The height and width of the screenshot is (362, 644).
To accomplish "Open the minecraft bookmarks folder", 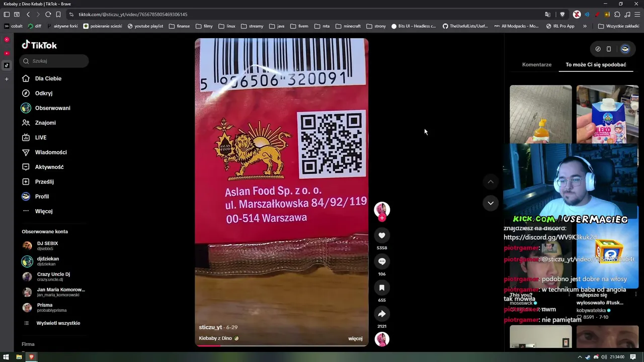I will click(x=348, y=26).
